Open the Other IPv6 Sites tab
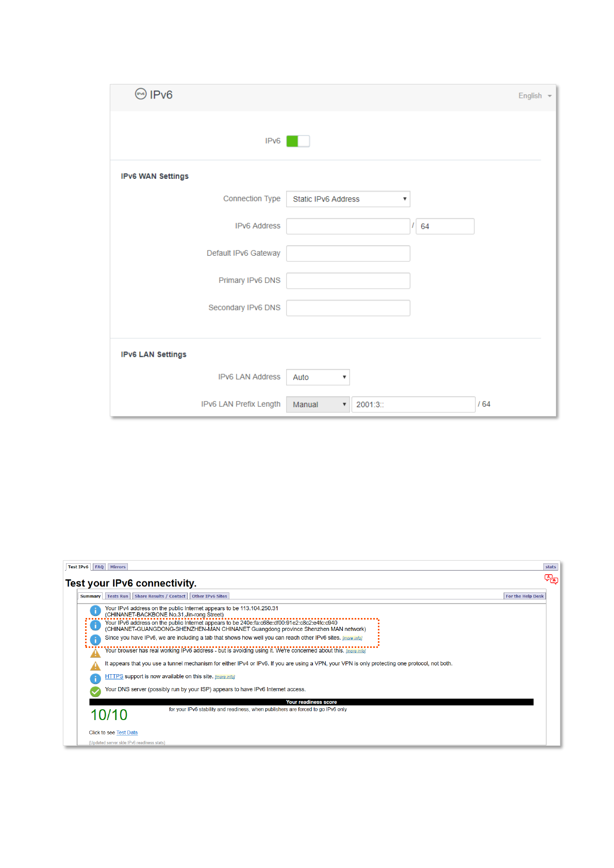Screen dimensions: 614x868 coord(209,596)
